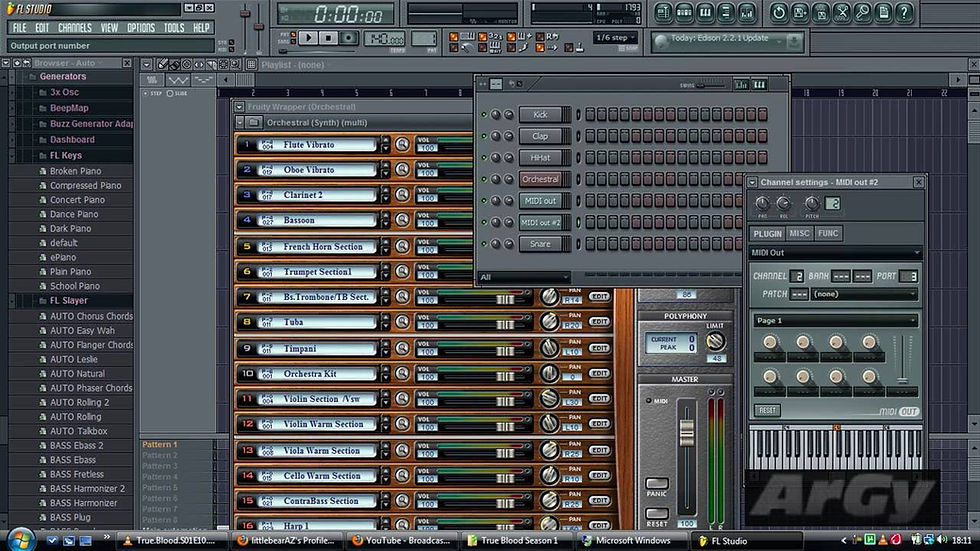Open the patch (none) dropdown
Image resolution: width=980 pixels, height=551 pixels.
click(x=864, y=294)
